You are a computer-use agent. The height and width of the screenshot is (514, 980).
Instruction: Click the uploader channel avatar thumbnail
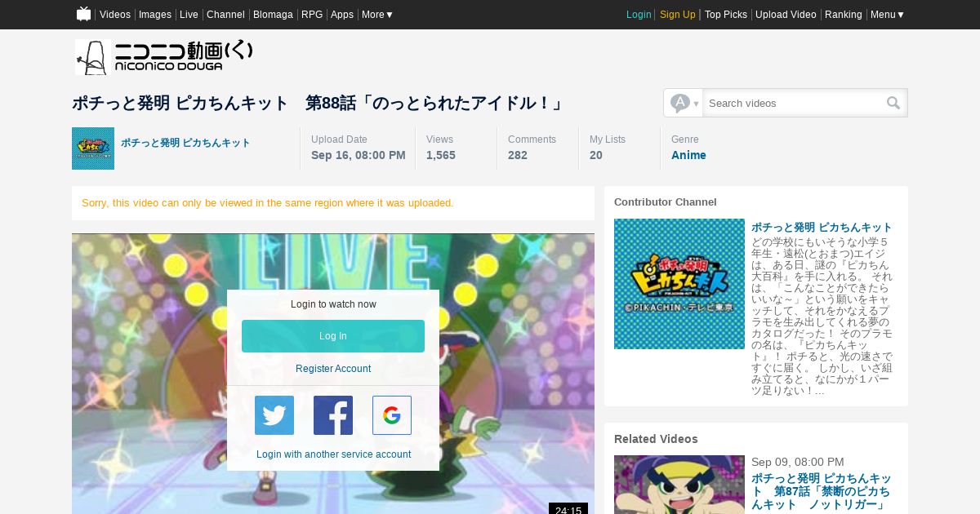click(x=93, y=148)
